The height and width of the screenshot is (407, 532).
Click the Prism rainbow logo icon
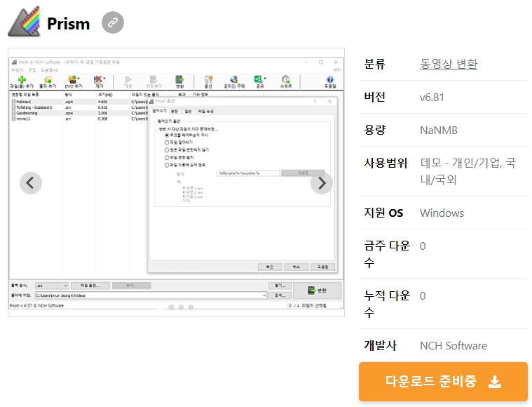25,22
